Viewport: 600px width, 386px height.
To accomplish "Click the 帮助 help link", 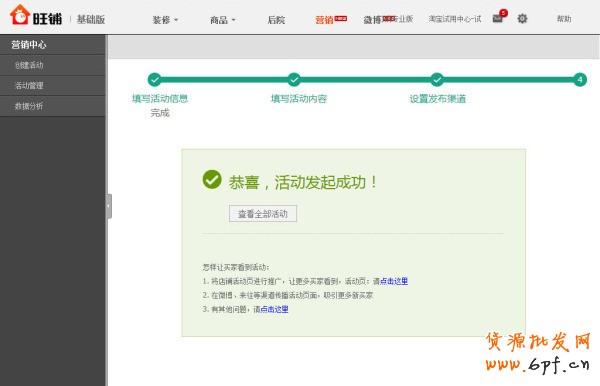I will (x=564, y=19).
